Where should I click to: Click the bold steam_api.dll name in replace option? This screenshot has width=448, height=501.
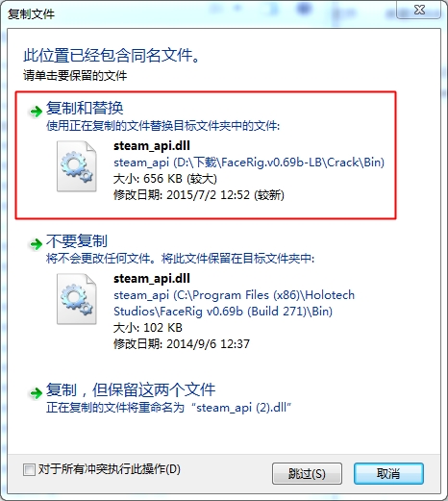point(152,146)
